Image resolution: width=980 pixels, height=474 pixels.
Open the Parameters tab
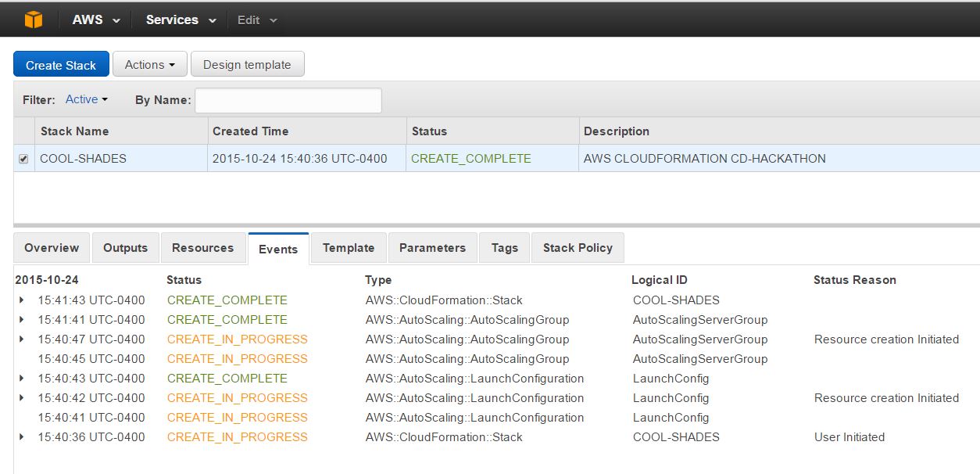(432, 248)
